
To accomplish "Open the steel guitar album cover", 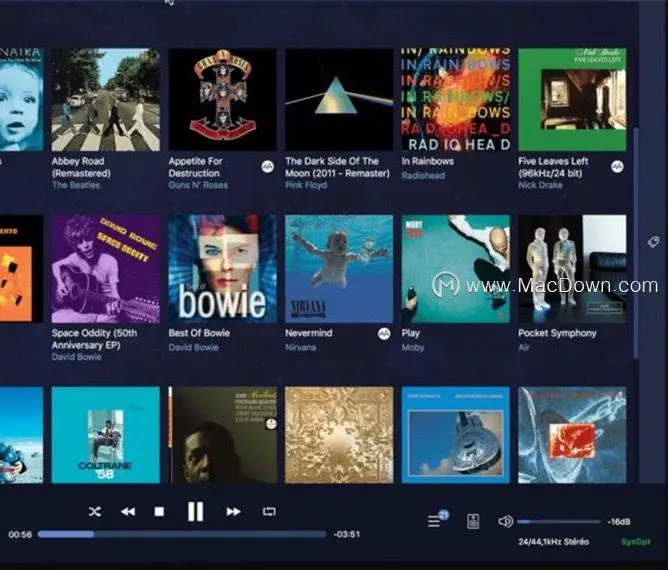I will coord(455,435).
